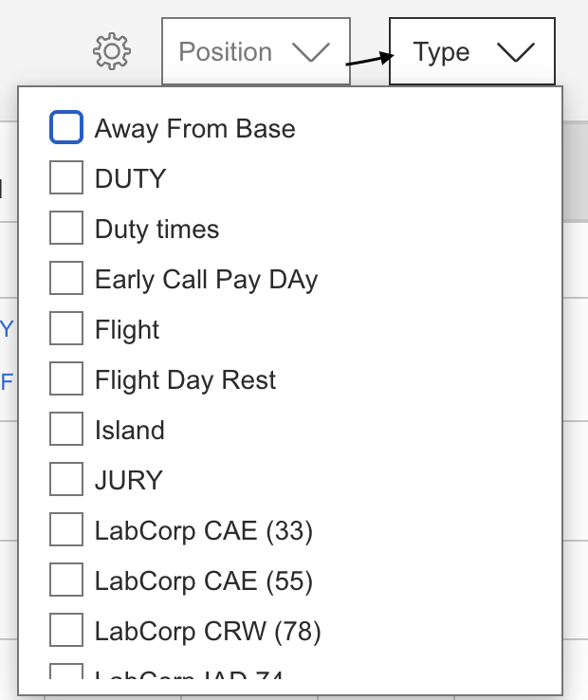Image resolution: width=588 pixels, height=700 pixels.
Task: Collapse the Type dropdown
Action: 471,51
